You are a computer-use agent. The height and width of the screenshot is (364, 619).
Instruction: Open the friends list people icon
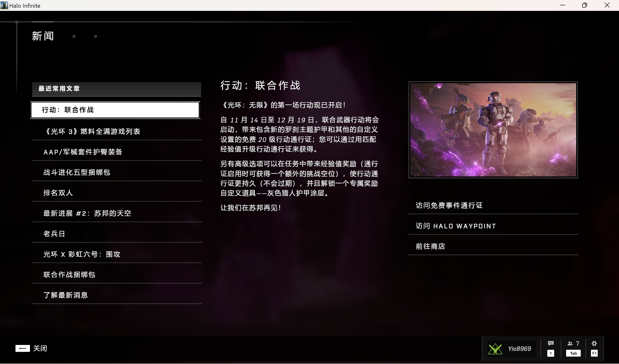pyautogui.click(x=570, y=343)
